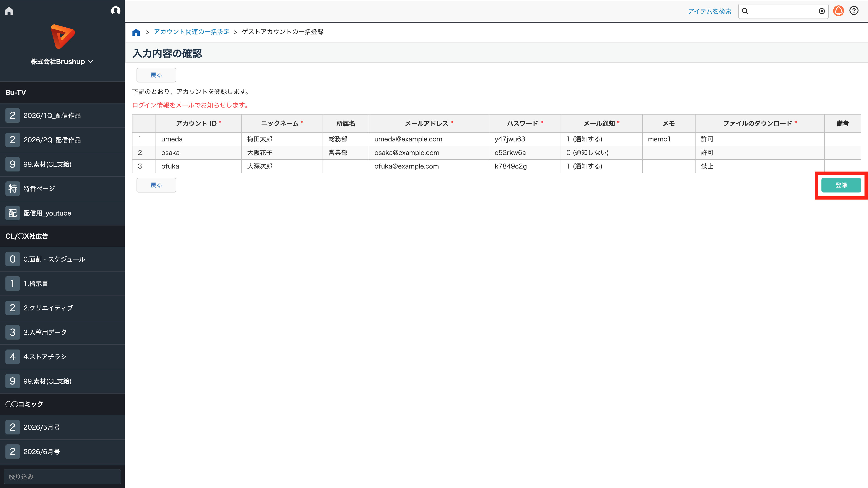Select the CL/〇X社広告 group header
Screen dimensions: 868x488
click(x=62, y=236)
